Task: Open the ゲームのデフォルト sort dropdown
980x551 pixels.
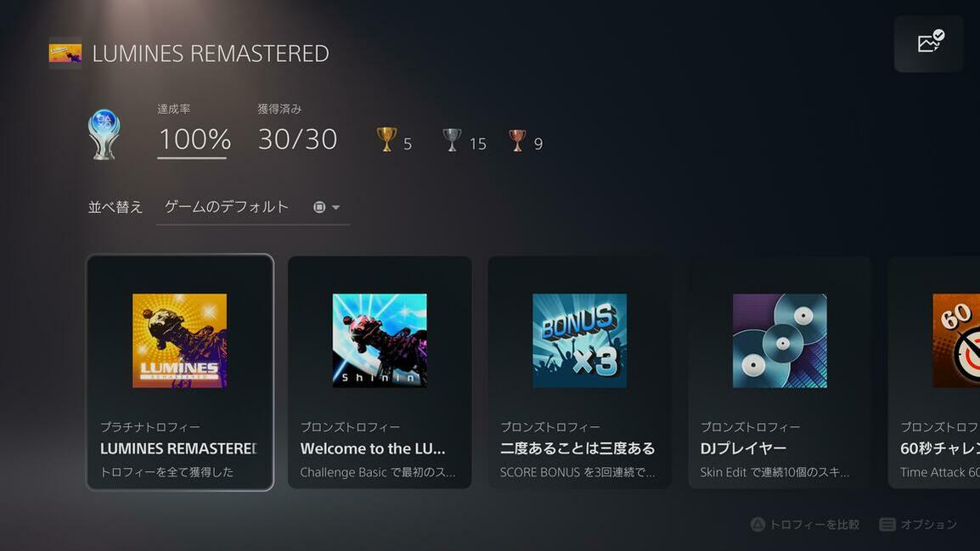Action: point(253,207)
